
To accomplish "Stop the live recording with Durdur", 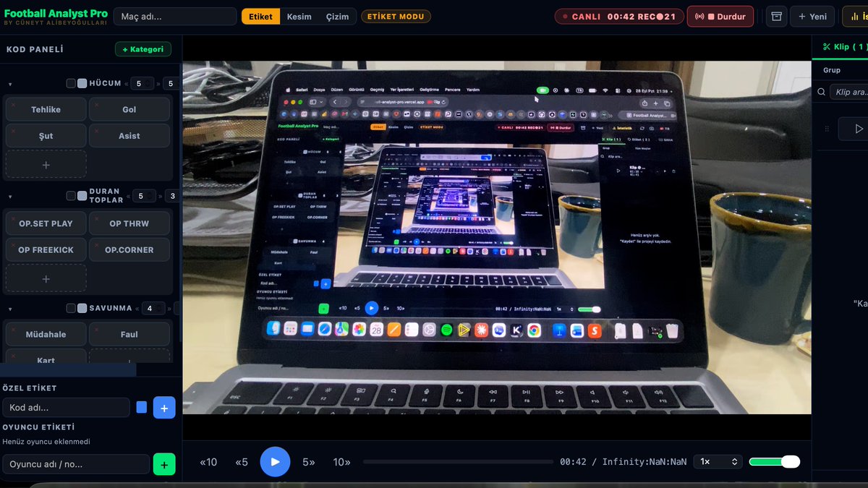I will [720, 17].
